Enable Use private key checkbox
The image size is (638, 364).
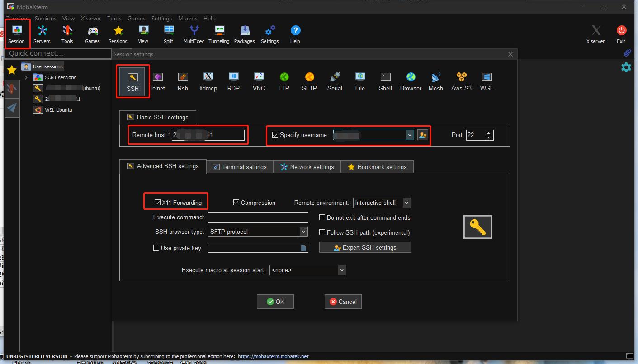tap(156, 248)
